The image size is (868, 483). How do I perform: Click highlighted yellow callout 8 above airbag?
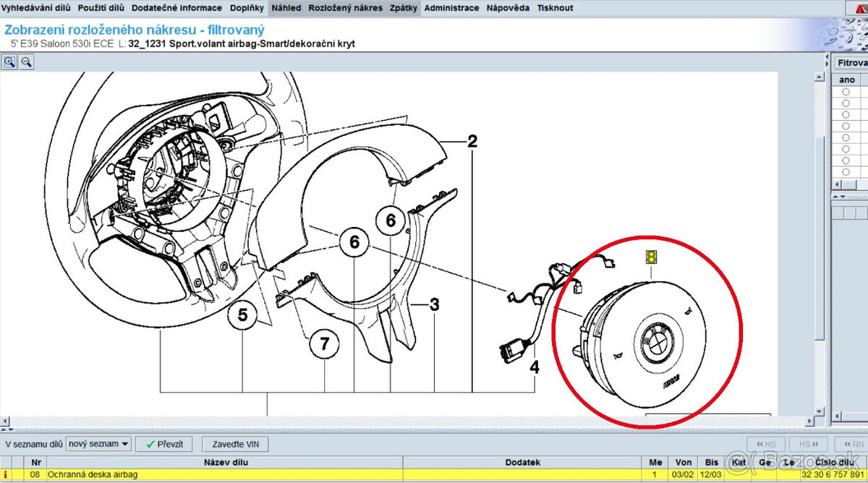point(651,257)
